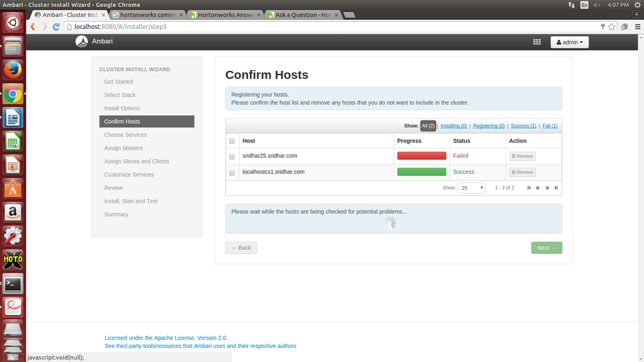The width and height of the screenshot is (644, 362).
Task: Remove host sridhar25.sridhar.com
Action: pos(522,156)
